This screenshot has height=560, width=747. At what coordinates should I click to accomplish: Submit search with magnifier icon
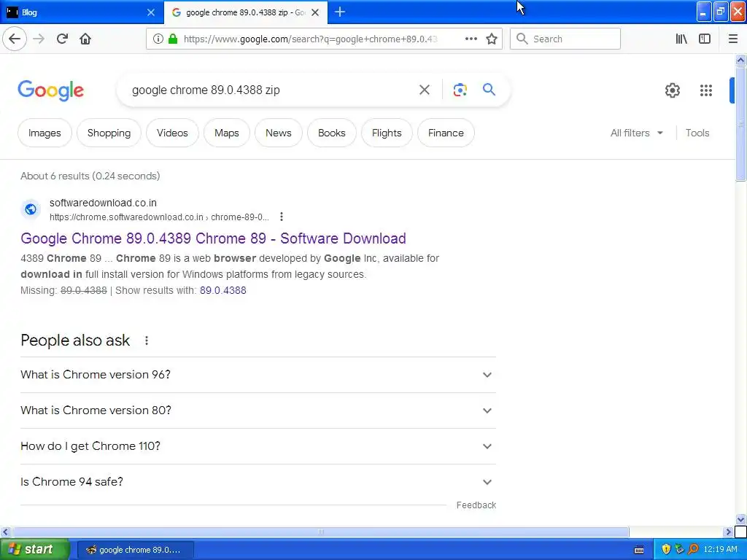click(489, 90)
